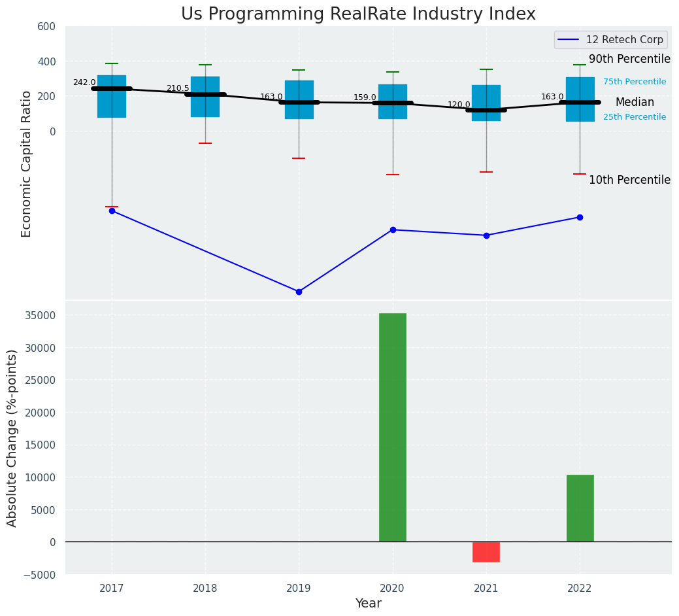Click the 90th Percentile annotation
The width and height of the screenshot is (679, 616).
(629, 60)
